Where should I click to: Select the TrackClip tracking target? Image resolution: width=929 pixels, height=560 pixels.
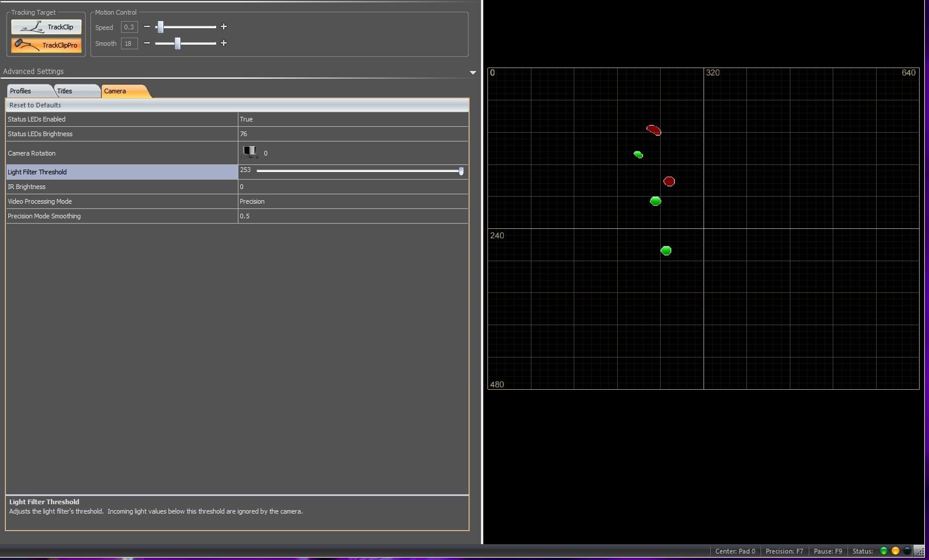46,27
